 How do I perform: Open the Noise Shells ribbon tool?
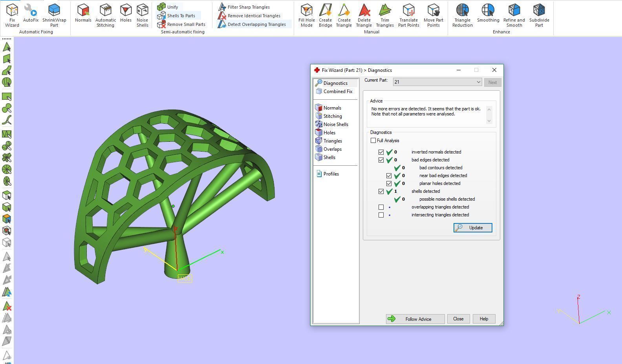tap(142, 16)
